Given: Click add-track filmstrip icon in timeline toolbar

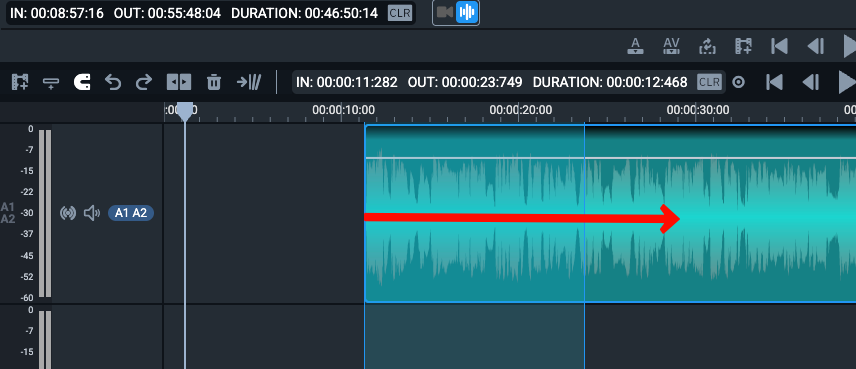Looking at the screenshot, I should [x=20, y=82].
